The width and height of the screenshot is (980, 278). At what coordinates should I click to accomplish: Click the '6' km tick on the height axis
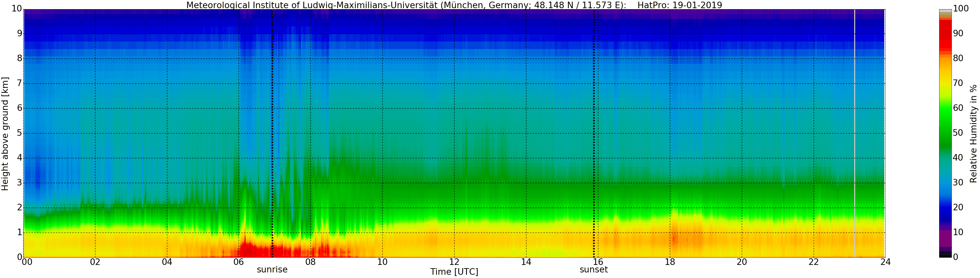[x=20, y=108]
